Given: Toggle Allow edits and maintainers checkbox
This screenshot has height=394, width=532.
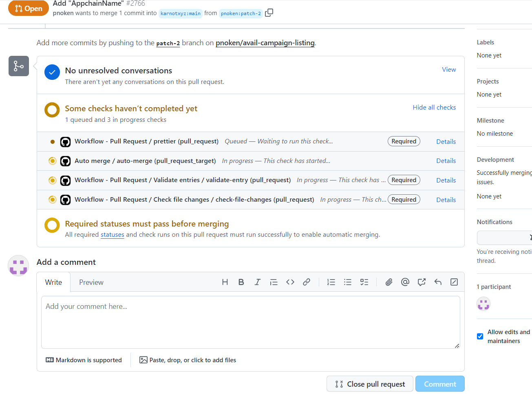Looking at the screenshot, I should pos(480,337).
